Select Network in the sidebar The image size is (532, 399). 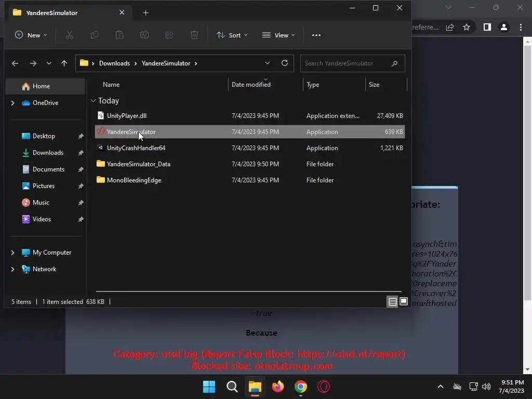[x=44, y=269]
